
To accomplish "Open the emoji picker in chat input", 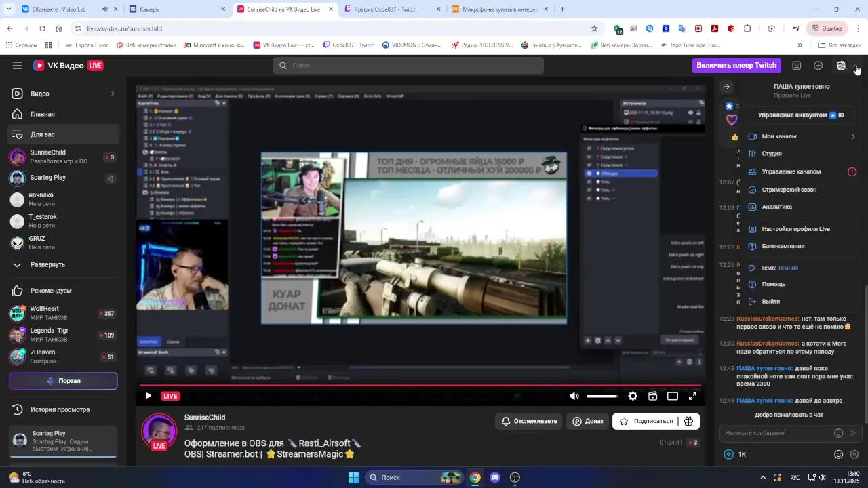I will click(839, 433).
